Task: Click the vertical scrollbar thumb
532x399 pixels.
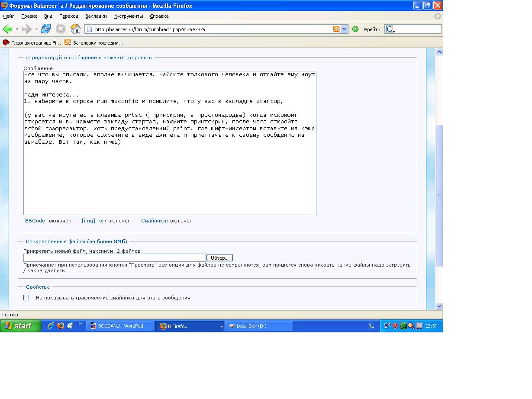Action: click(439, 196)
